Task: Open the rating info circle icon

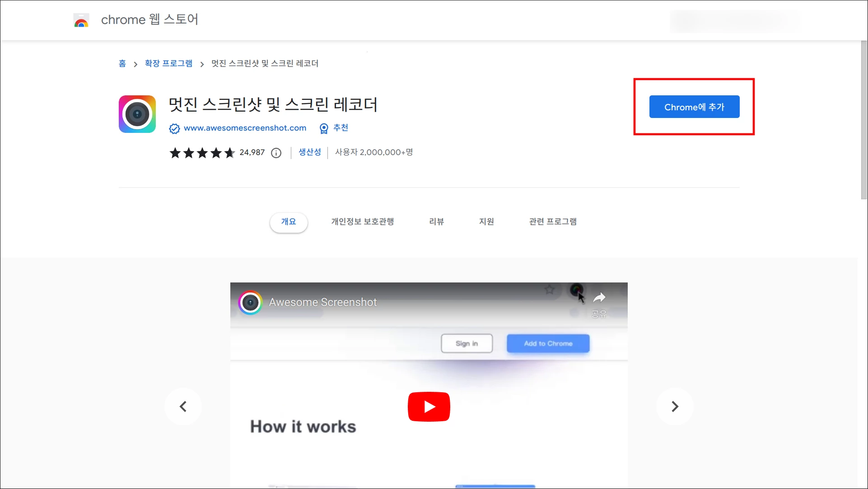Action: point(276,153)
